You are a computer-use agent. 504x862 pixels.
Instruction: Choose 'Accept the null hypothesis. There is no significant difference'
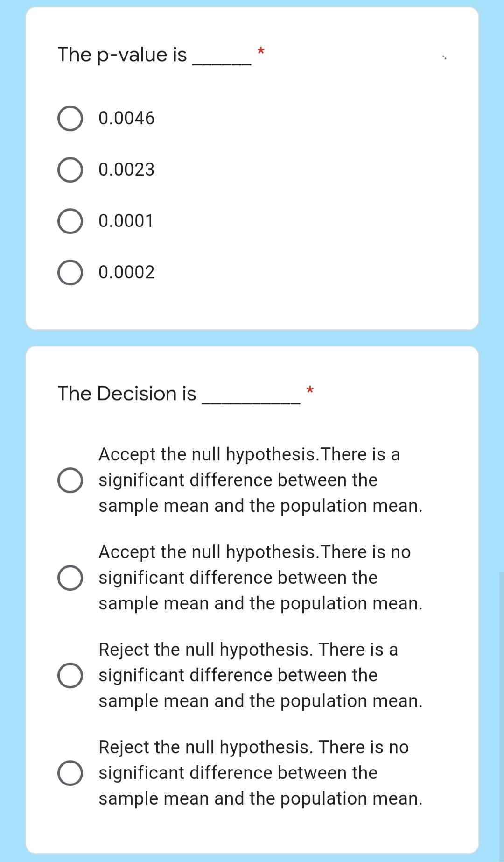pos(70,578)
